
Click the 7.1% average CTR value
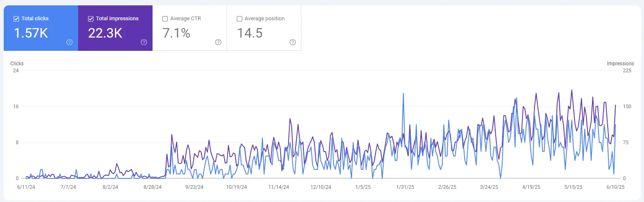177,33
